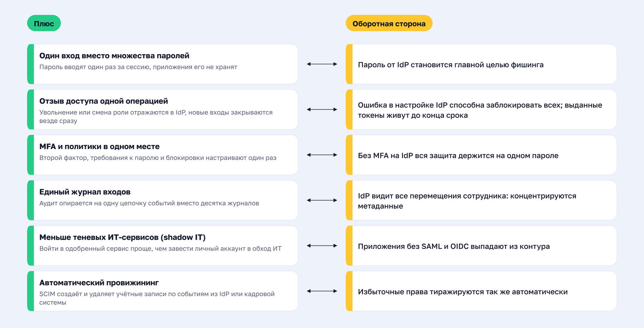Image resolution: width=644 pixels, height=328 pixels.
Task: Click the yellow "Оборотная сторона" header pill
Action: pyautogui.click(x=389, y=23)
